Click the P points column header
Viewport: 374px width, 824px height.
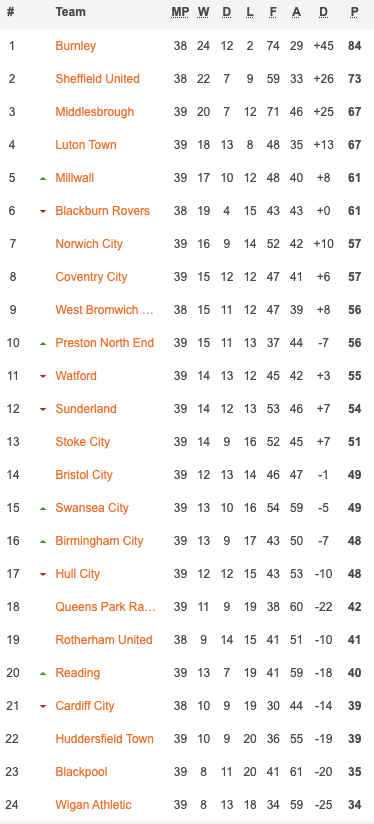point(355,12)
